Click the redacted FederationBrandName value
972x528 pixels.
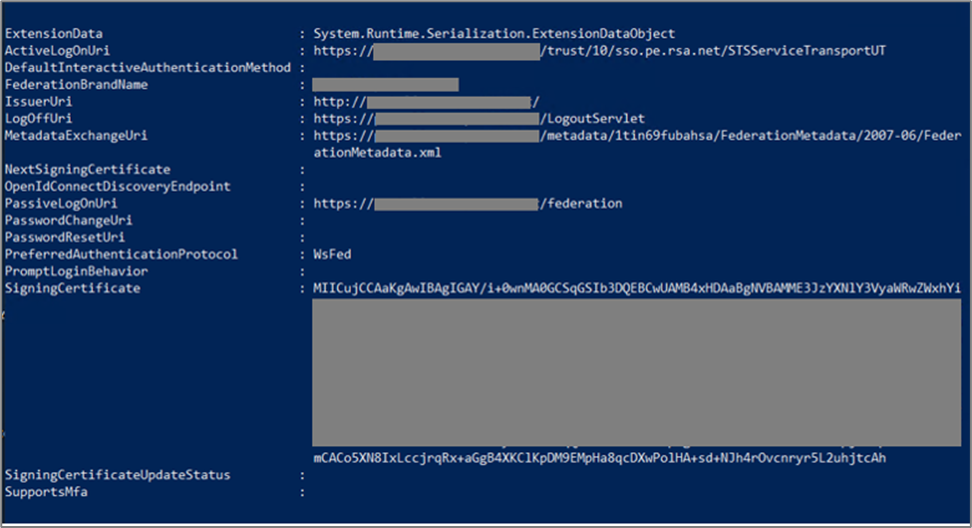point(385,84)
